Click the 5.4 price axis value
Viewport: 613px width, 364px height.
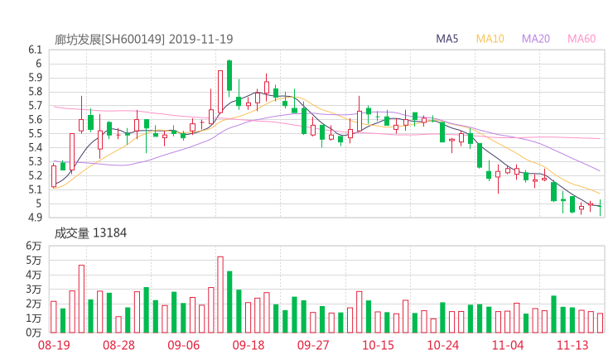pos(35,147)
